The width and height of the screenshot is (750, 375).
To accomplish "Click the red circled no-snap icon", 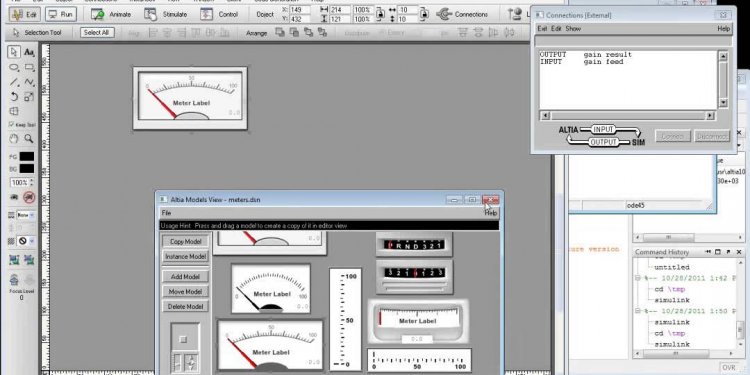I will pos(29,197).
